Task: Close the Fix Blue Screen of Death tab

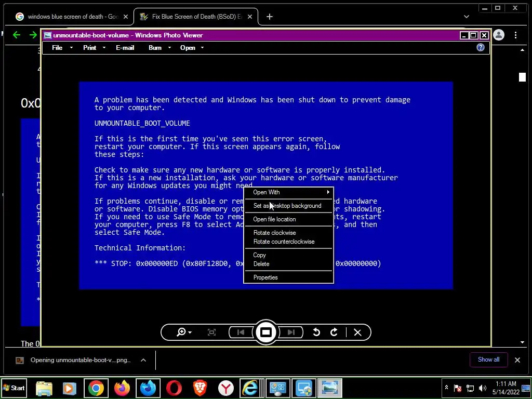Action: tap(250, 17)
